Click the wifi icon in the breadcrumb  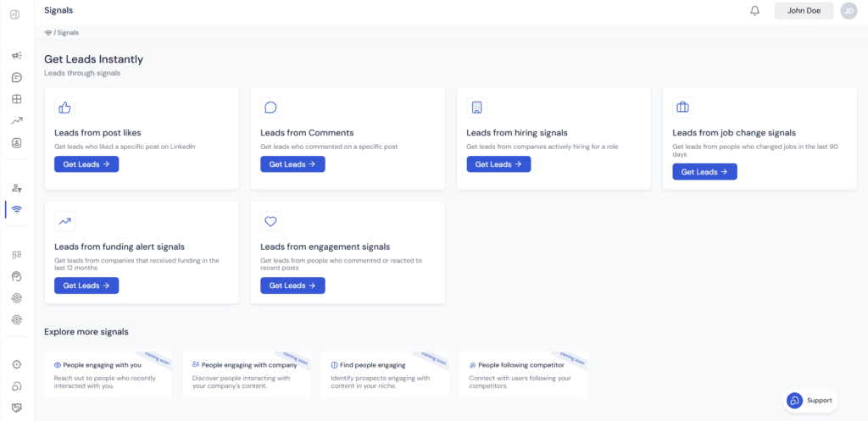[48, 33]
